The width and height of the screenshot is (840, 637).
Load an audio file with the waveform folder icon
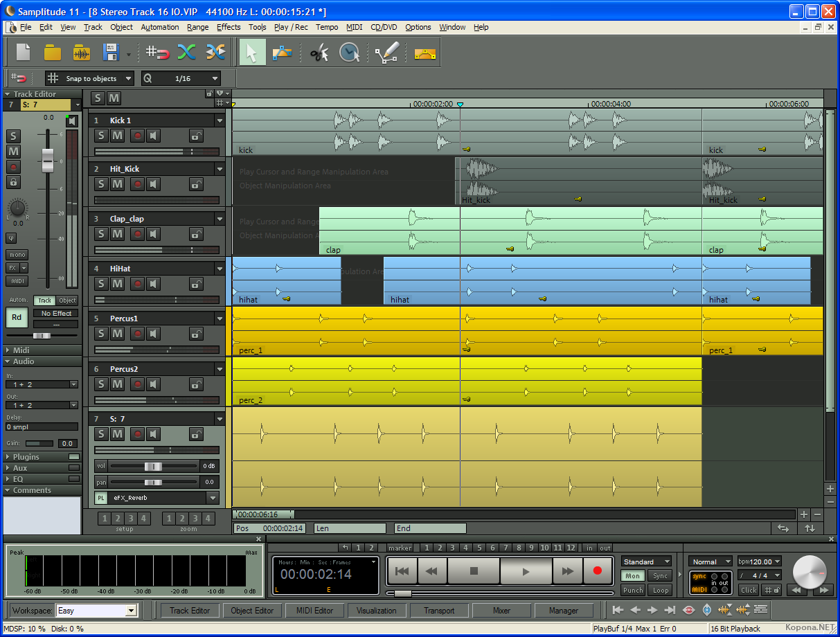(82, 53)
